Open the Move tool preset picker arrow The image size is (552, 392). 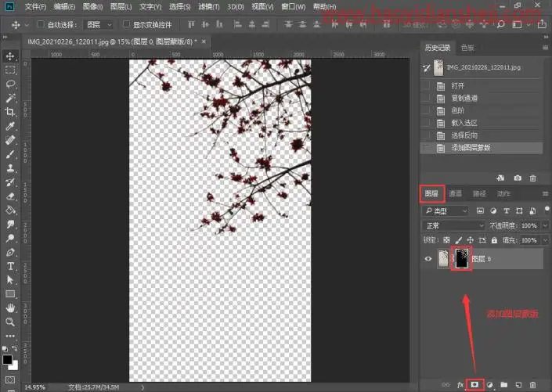pyautogui.click(x=27, y=25)
